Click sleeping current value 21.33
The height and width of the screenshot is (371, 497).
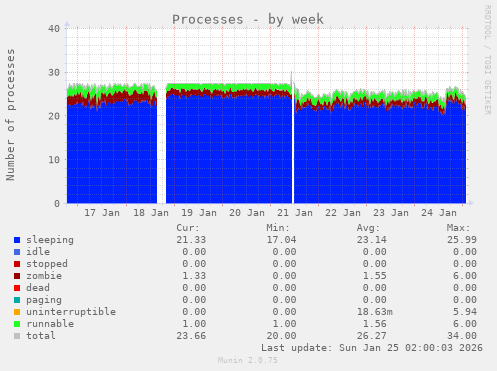[191, 240]
